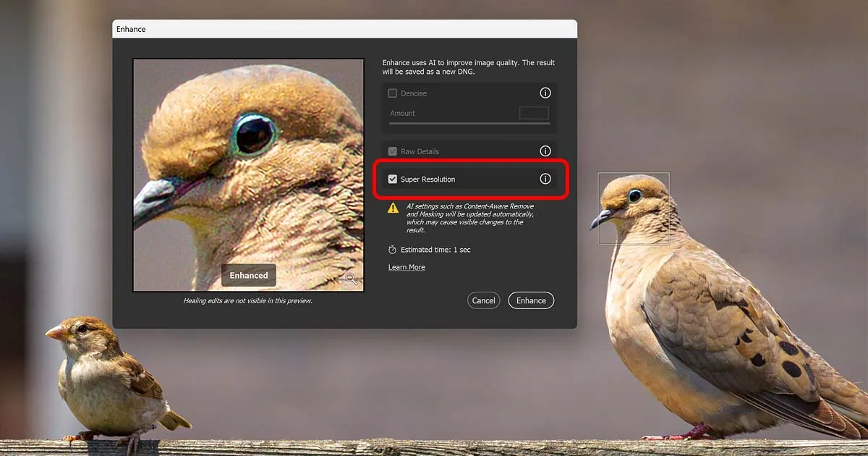The height and width of the screenshot is (456, 868).
Task: Open the Denoise info tooltip icon
Action: (x=545, y=93)
